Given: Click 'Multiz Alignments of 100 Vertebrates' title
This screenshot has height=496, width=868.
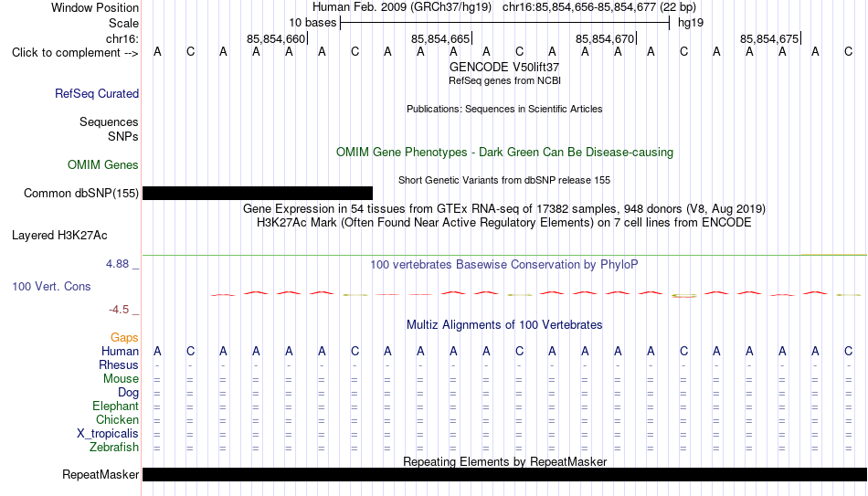Looking at the screenshot, I should click(504, 325).
